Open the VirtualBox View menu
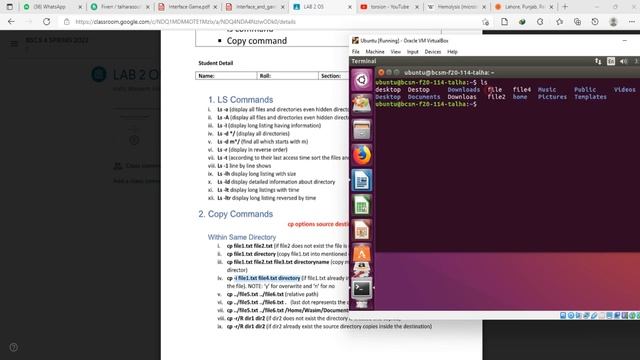Screen dimensions: 640x360 [396, 52]
